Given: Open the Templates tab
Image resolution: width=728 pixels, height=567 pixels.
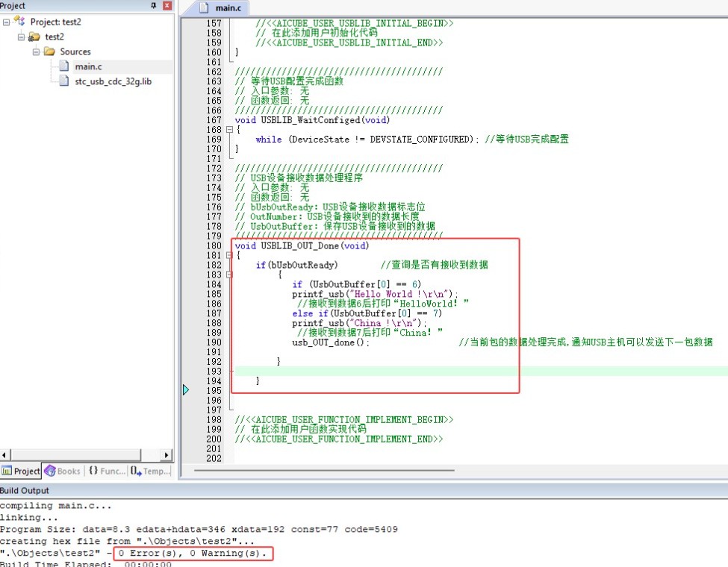Looking at the screenshot, I should pyautogui.click(x=150, y=471).
